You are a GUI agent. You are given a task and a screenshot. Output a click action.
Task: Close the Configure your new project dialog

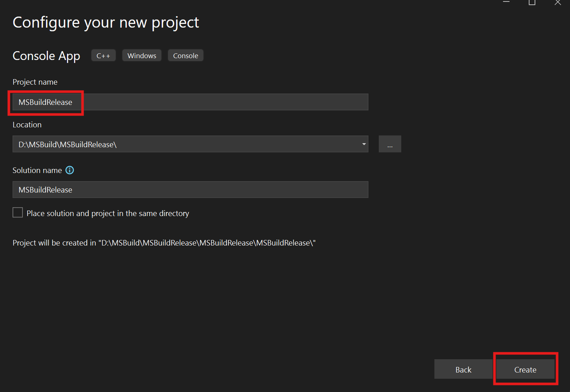click(x=557, y=3)
